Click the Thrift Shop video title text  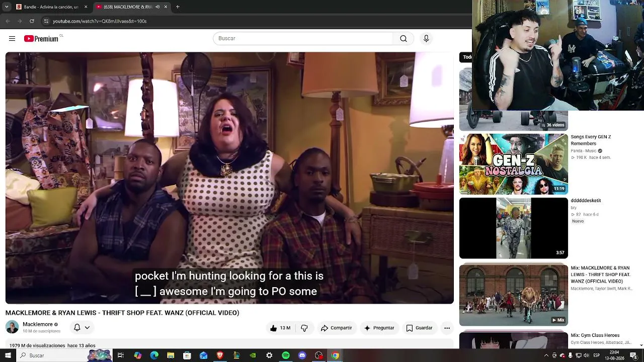[122, 313]
